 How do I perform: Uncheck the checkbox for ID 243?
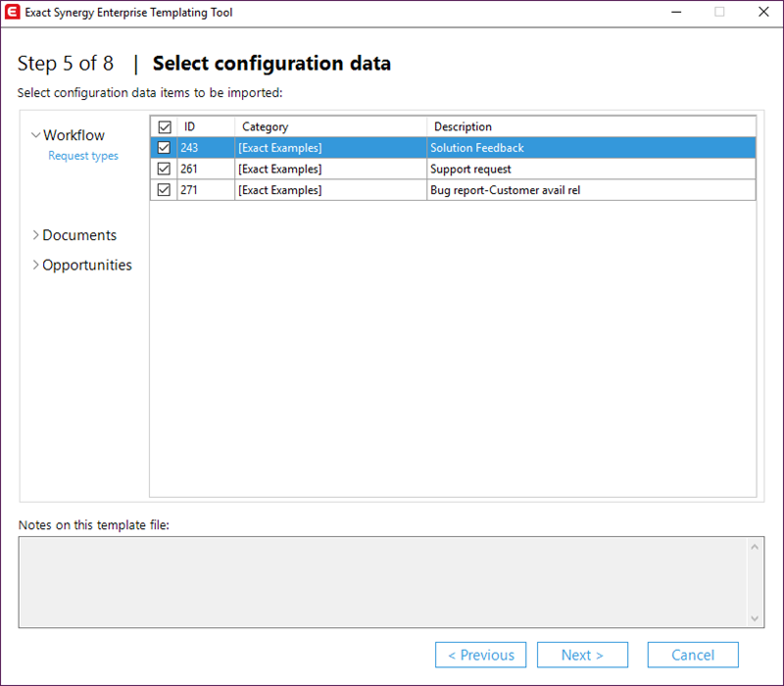164,148
